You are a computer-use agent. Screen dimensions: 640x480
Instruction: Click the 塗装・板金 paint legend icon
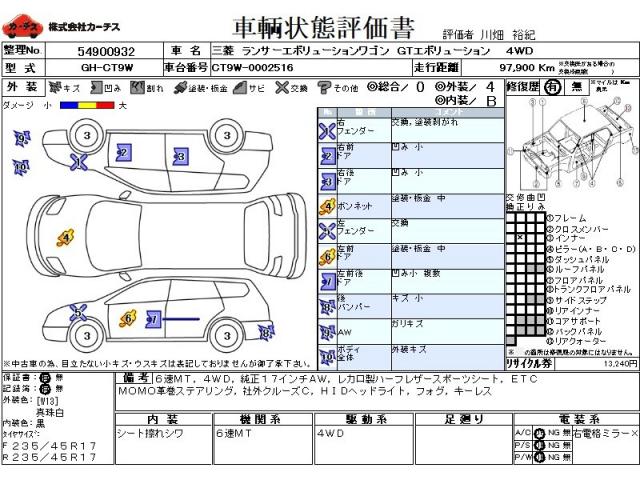182,88
